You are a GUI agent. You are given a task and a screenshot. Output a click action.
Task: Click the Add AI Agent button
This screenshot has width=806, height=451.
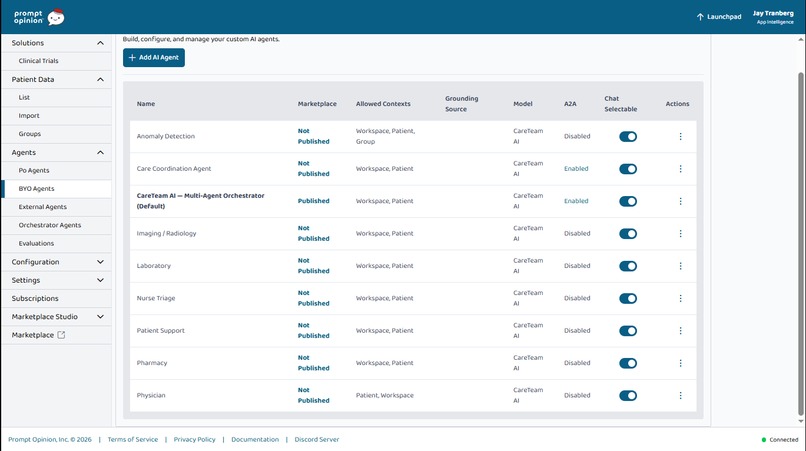154,58
